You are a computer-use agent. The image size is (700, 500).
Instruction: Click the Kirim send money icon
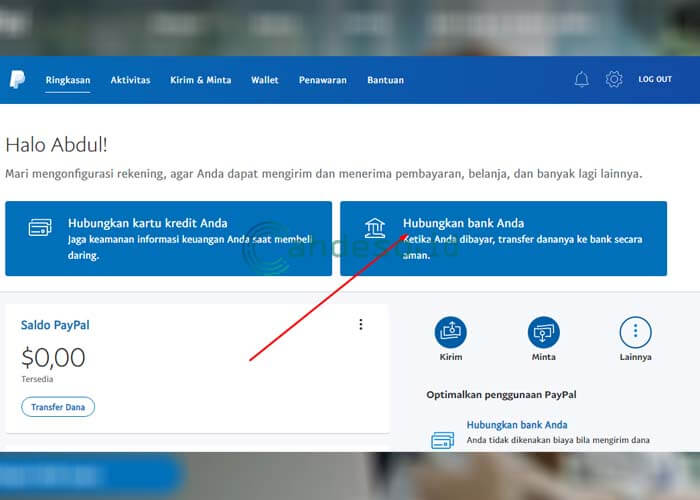pos(450,332)
